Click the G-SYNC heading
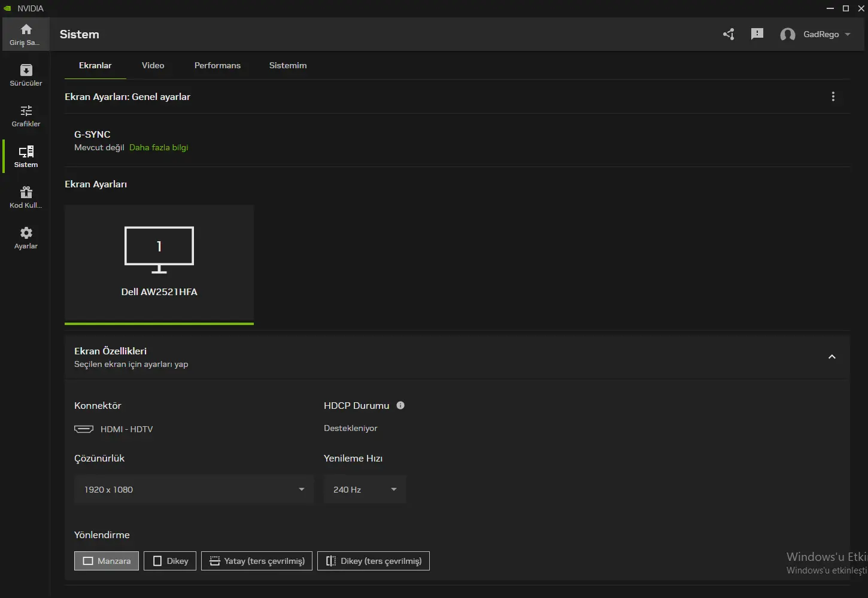 92,135
